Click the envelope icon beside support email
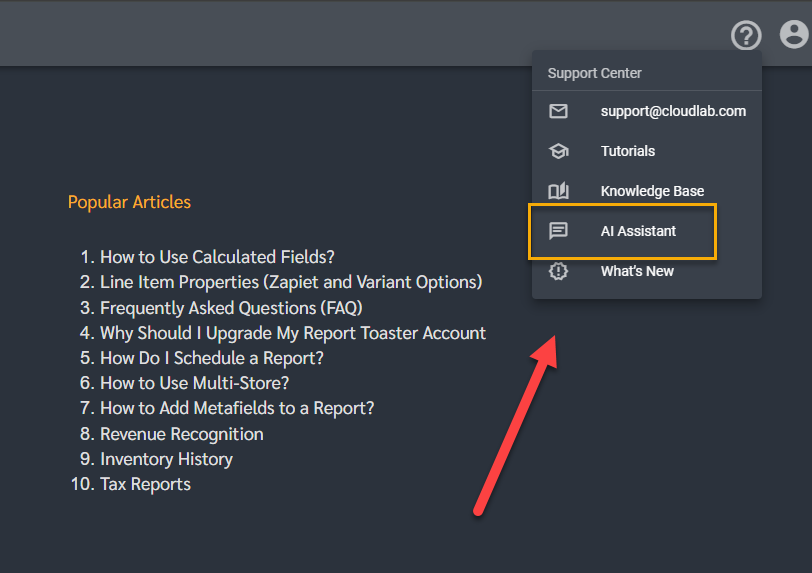The height and width of the screenshot is (573, 812). click(559, 111)
